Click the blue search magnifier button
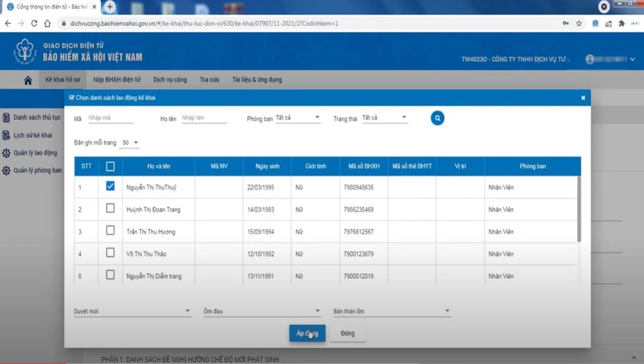 [x=437, y=118]
